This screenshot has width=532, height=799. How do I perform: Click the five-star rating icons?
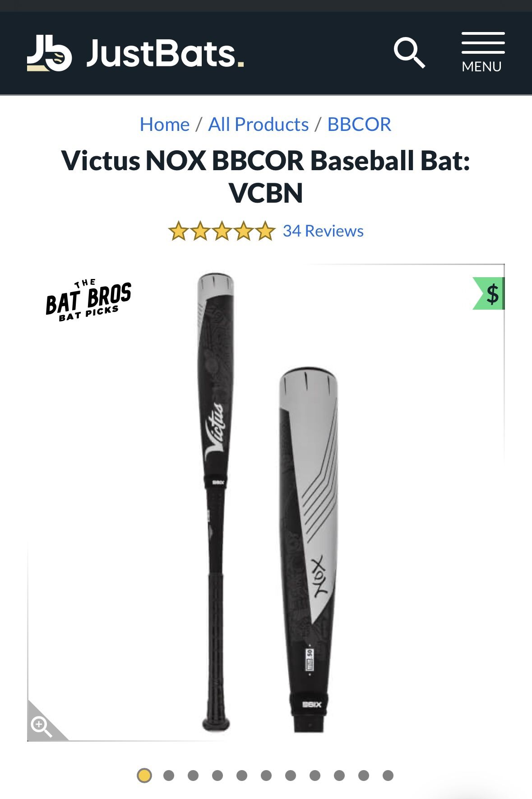222,231
